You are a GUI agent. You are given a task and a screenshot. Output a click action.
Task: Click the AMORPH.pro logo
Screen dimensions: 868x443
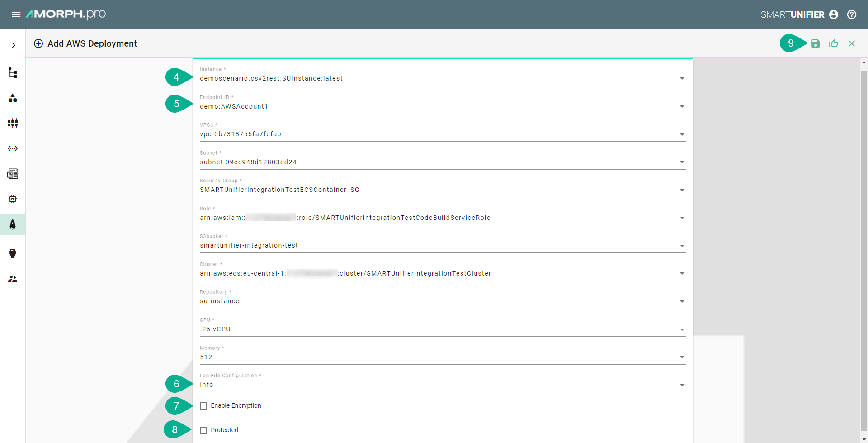pyautogui.click(x=66, y=14)
